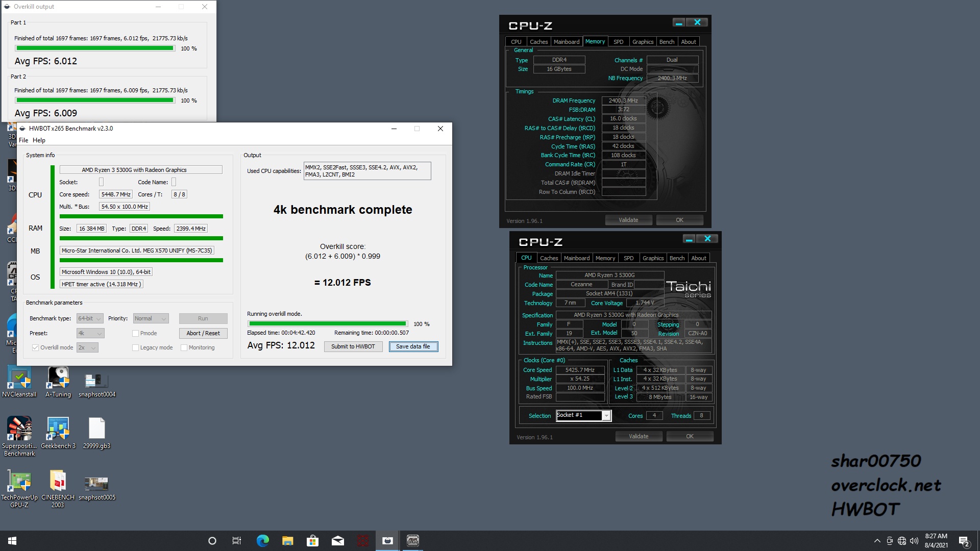
Task: Open the volume control tray icon
Action: tap(914, 541)
